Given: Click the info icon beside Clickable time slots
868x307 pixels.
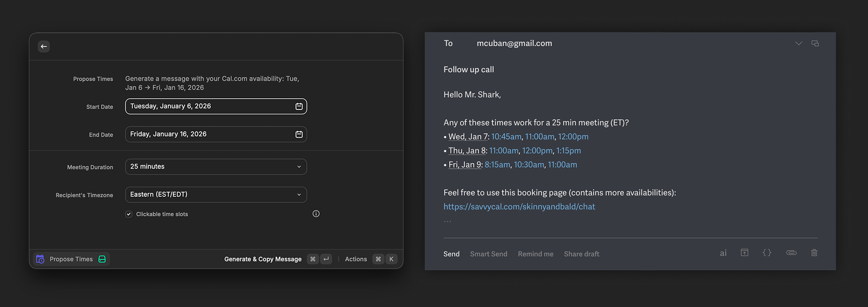Looking at the screenshot, I should (x=316, y=214).
